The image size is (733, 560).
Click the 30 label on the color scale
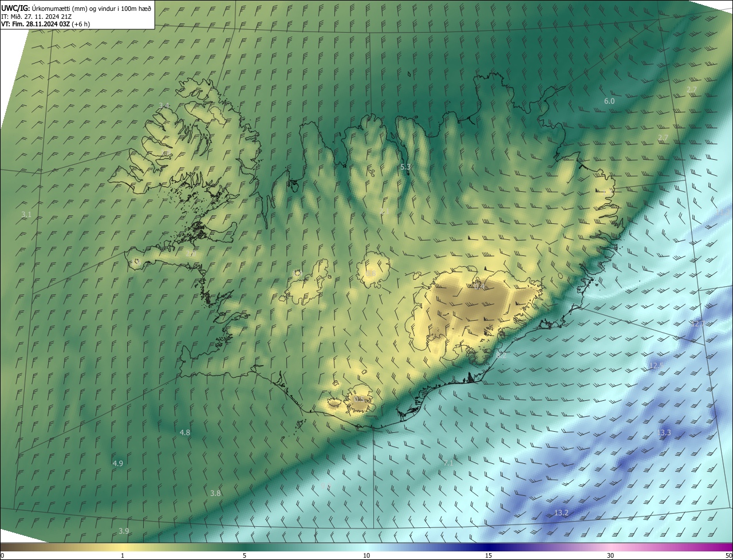[x=610, y=555]
